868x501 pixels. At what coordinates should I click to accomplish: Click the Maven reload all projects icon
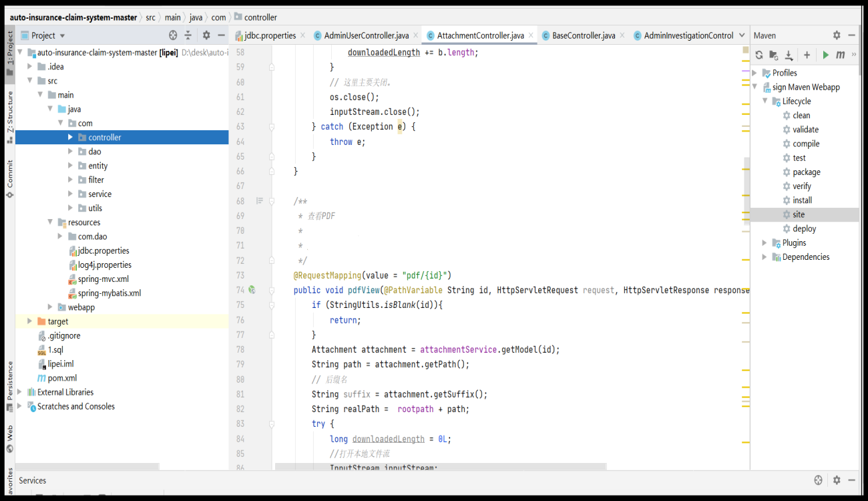click(x=758, y=55)
